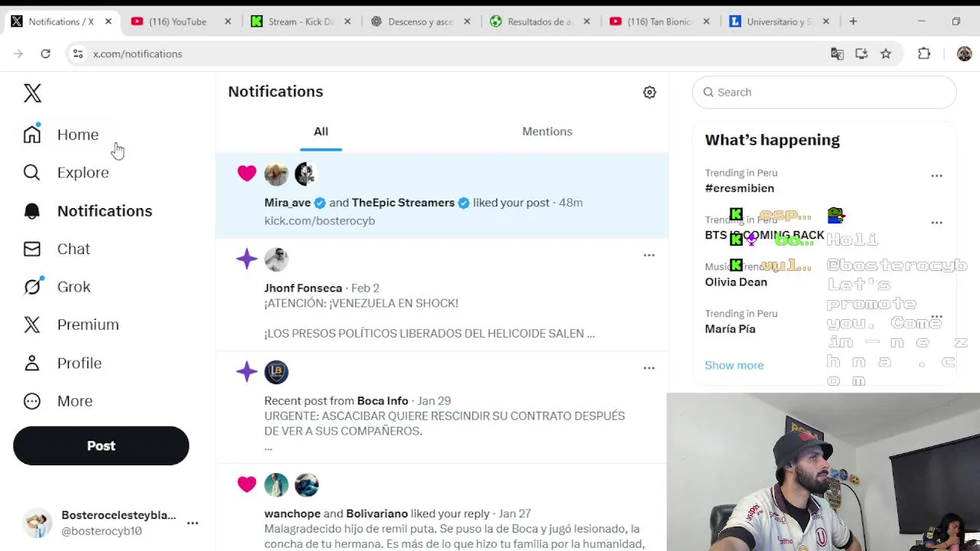Open Mira_ave profile name

pyautogui.click(x=287, y=203)
